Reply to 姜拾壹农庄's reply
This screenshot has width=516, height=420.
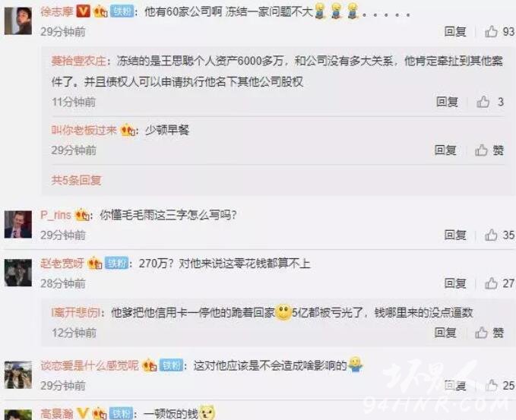(447, 102)
